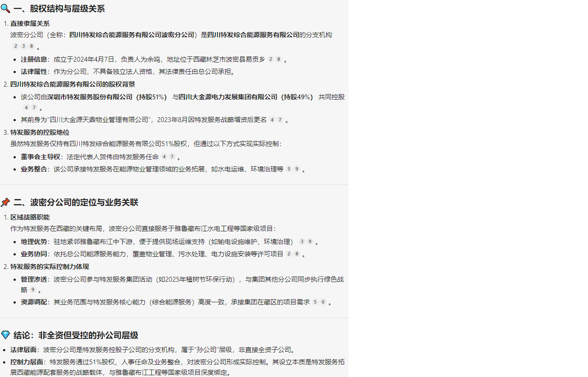This screenshot has height=377, width=588.
Task: Open citation 3 in the 地理优势 bullet
Action: coord(302,241)
